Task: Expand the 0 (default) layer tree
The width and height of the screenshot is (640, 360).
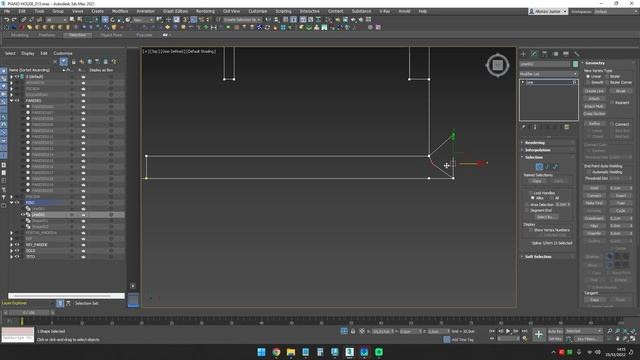Action: (x=11, y=77)
